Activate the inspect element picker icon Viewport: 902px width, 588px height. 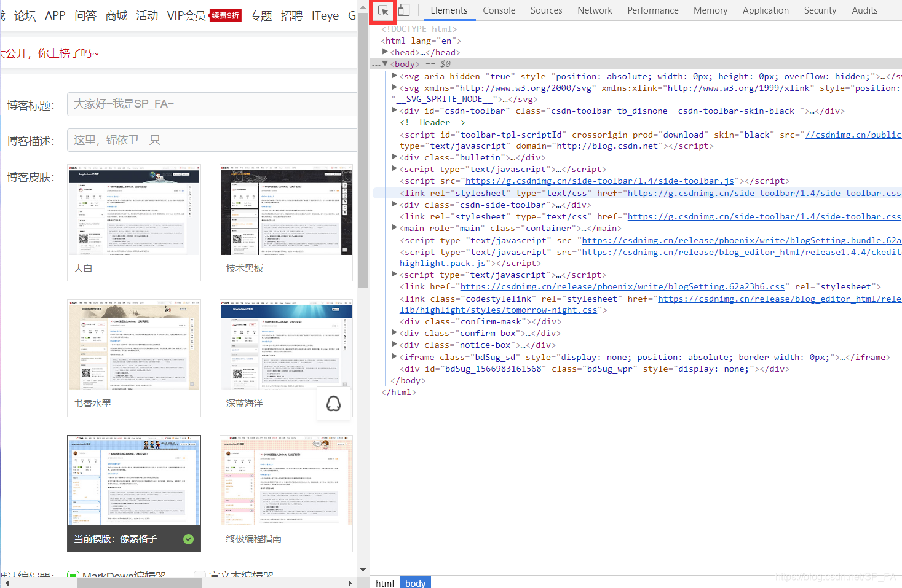point(383,10)
